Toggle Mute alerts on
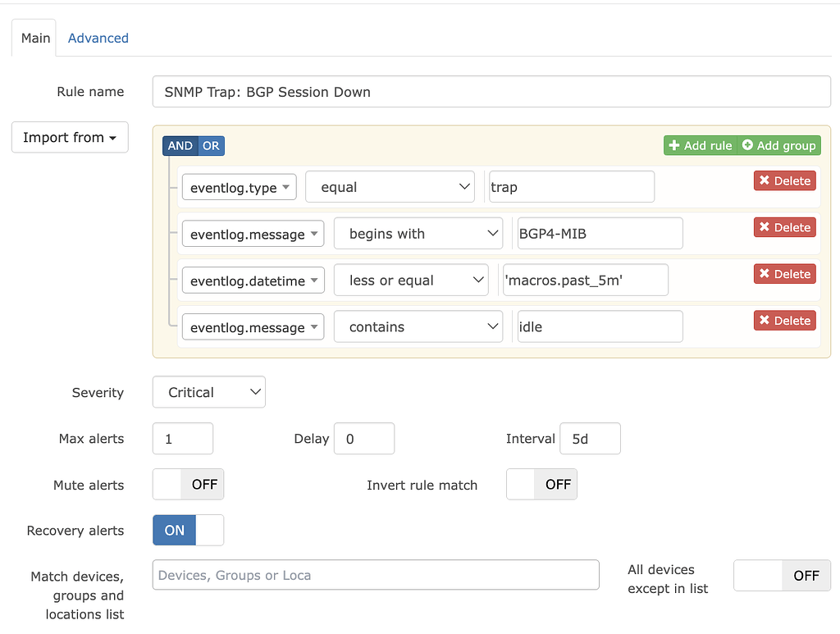 pyautogui.click(x=188, y=484)
